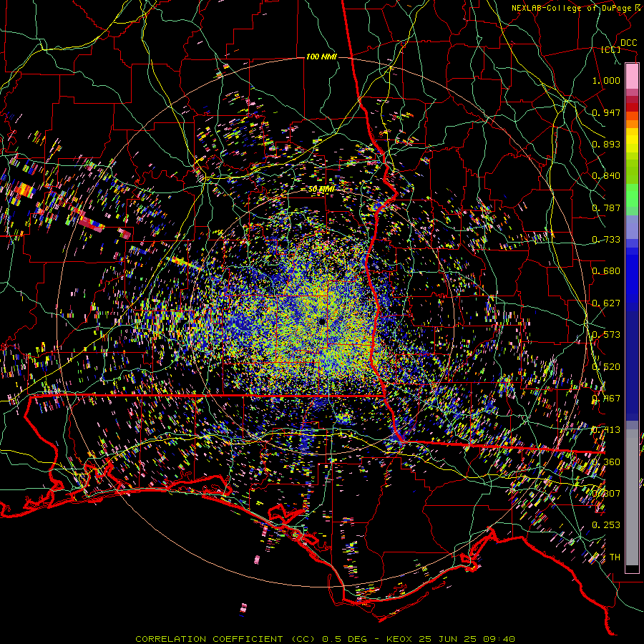Pick the bright blue color bar segment
The height and width of the screenshot is (644, 644).
click(632, 275)
